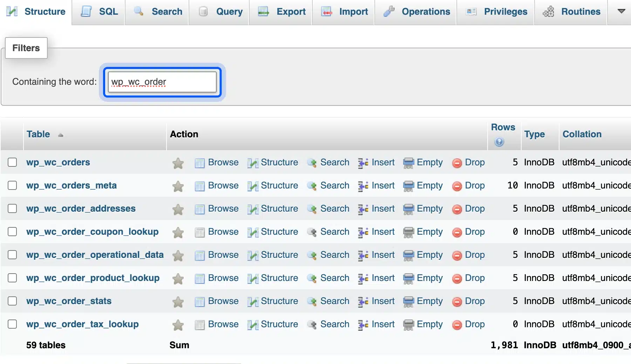Focus the 'Containing the word' filter field
Viewport: 631px width, 364px height.
point(162,82)
